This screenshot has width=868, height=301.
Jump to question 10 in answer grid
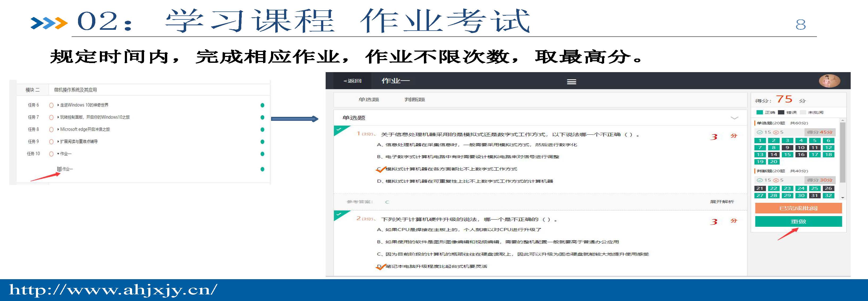(x=801, y=147)
